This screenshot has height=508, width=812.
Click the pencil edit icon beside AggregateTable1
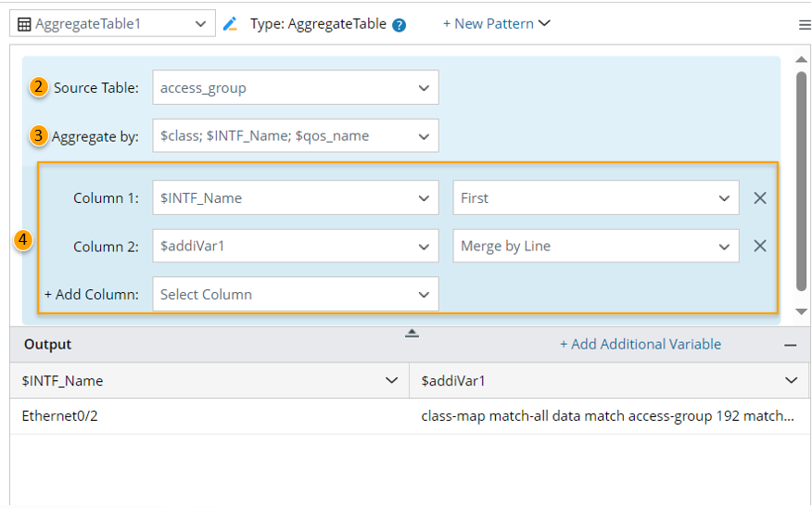point(231,24)
